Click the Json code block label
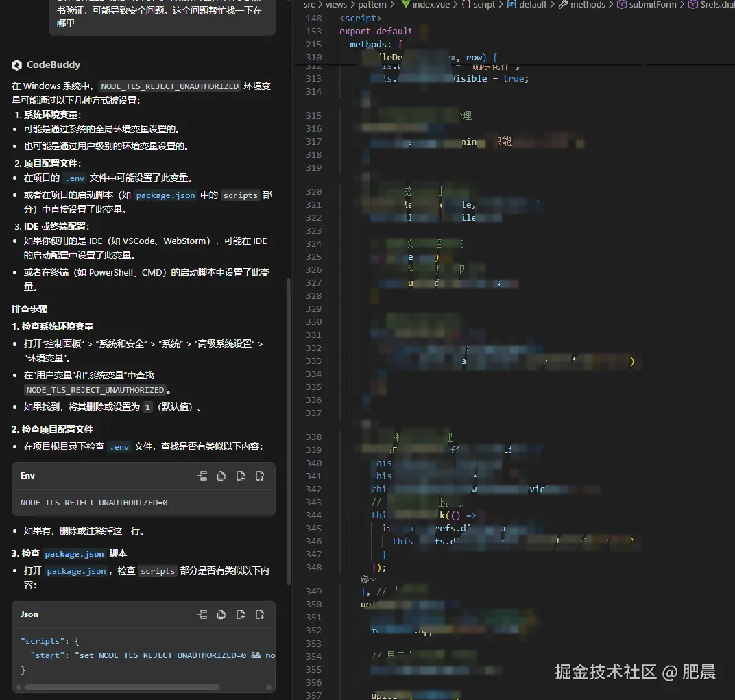 tap(29, 614)
